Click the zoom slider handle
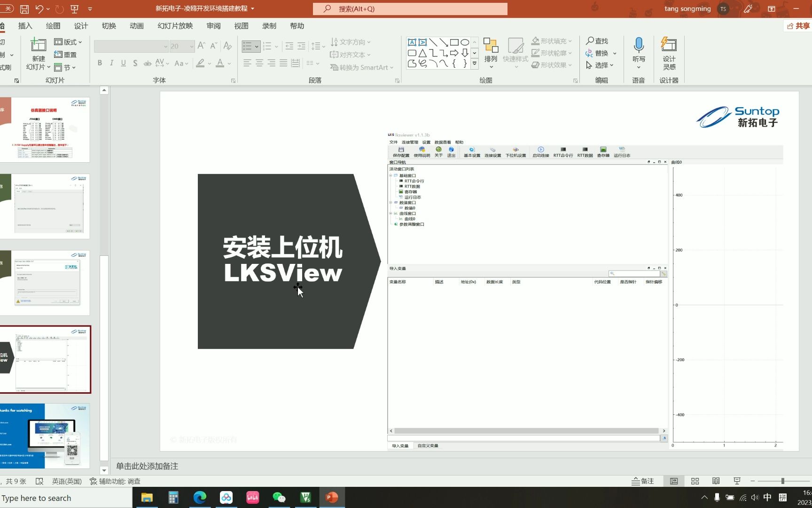The image size is (812, 508). pyautogui.click(x=783, y=481)
